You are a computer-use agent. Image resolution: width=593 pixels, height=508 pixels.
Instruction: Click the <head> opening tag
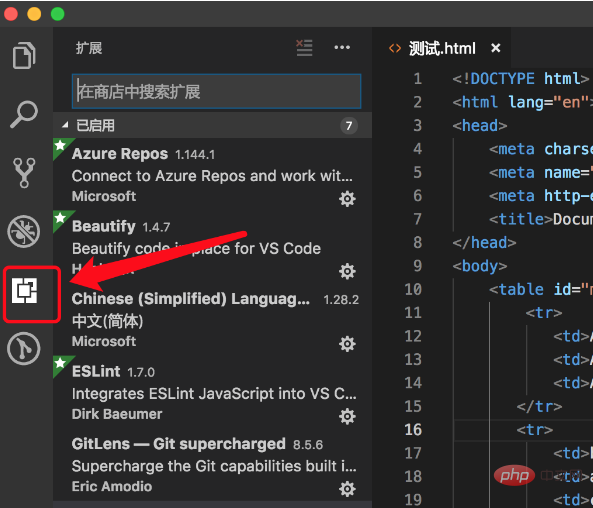pyautogui.click(x=480, y=126)
